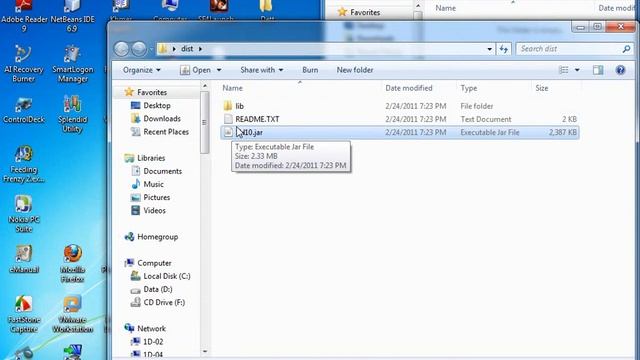Click the navigation pane scrollbar thumb
This screenshot has height=360, width=640.
(x=204, y=122)
